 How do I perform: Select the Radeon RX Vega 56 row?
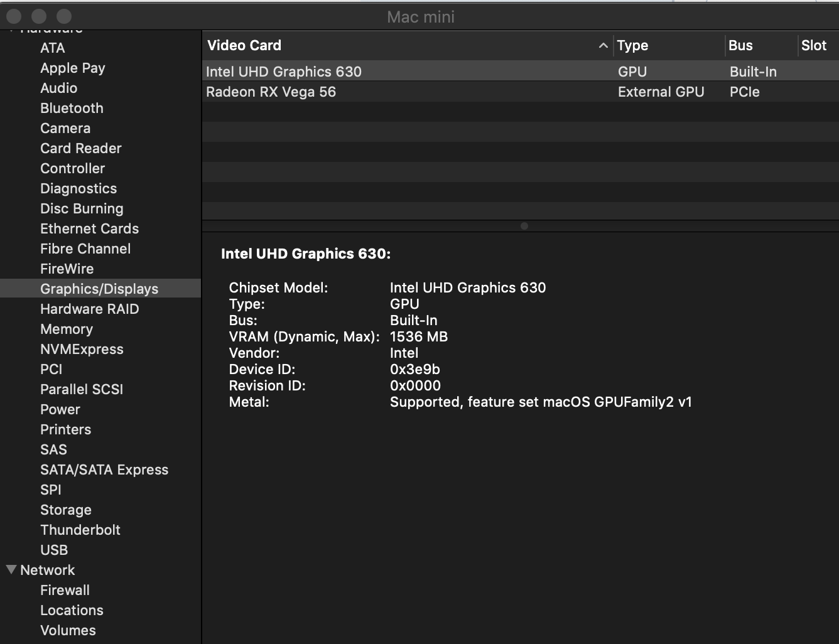(521, 92)
